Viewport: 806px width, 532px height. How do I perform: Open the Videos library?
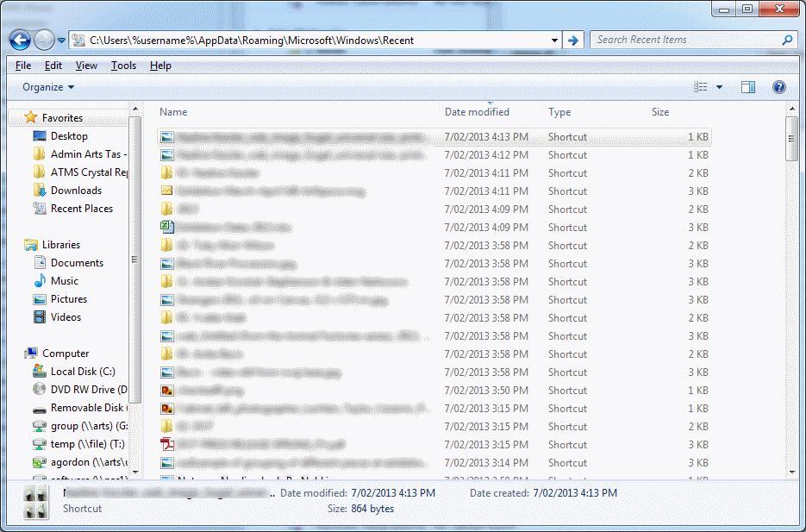[66, 317]
